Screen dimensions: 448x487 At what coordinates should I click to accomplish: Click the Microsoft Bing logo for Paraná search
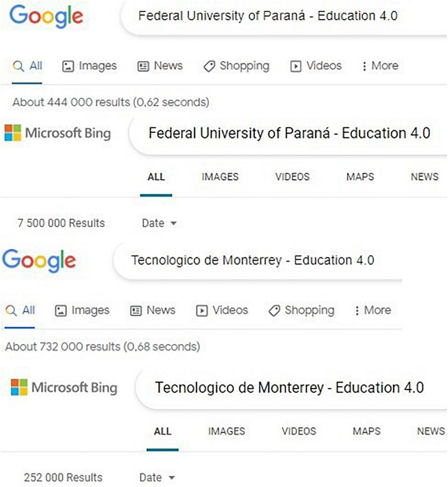coord(58,133)
